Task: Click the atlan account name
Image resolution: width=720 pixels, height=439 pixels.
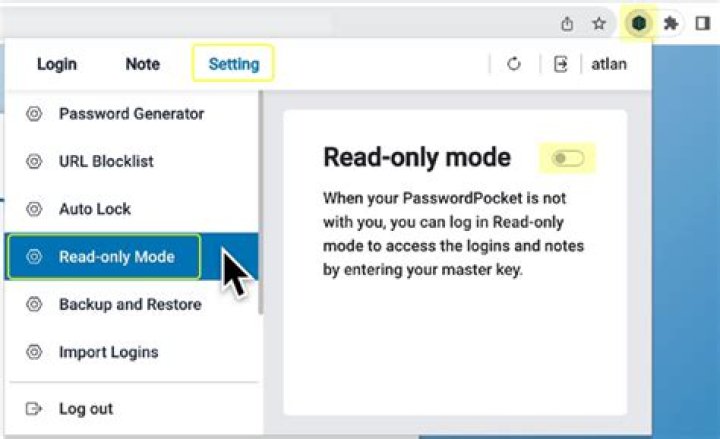Action: [x=609, y=64]
